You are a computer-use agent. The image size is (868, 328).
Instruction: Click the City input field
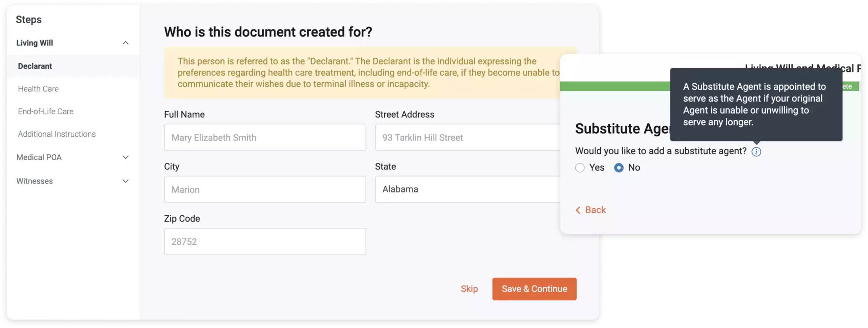point(265,190)
